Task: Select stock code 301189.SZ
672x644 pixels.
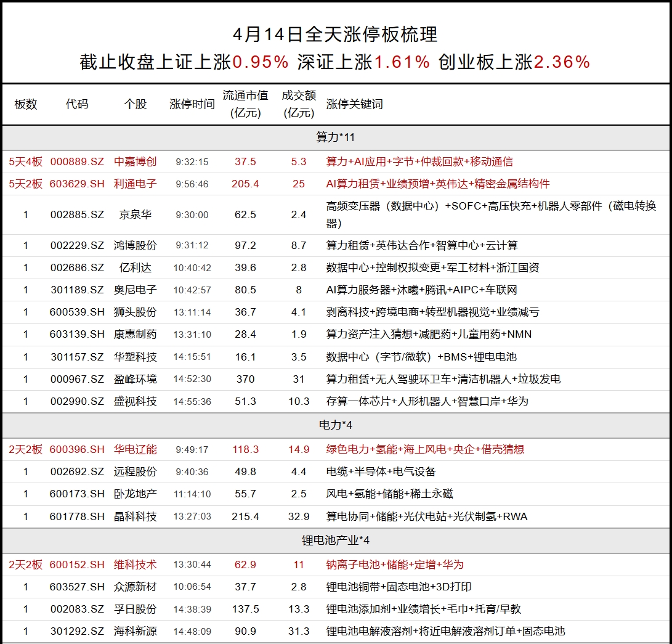Action: pos(77,290)
